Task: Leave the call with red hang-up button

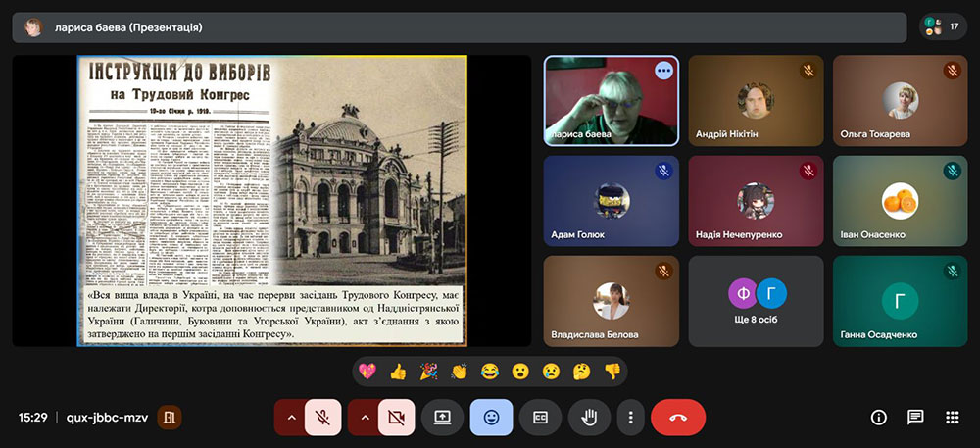Action: pos(678,417)
